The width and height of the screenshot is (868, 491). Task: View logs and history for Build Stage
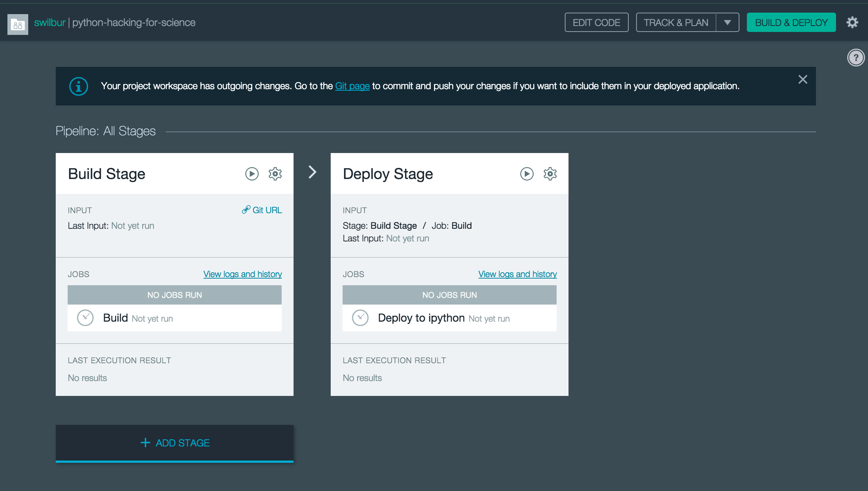[242, 273]
